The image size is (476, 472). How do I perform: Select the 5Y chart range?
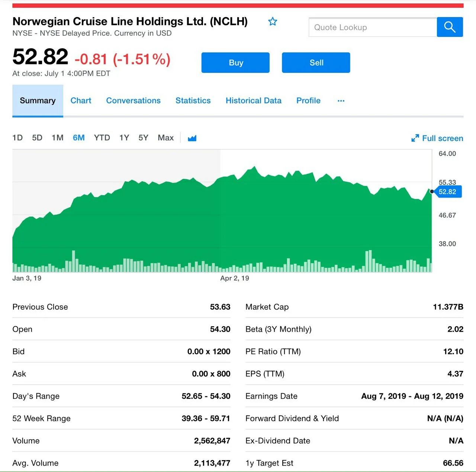(143, 138)
